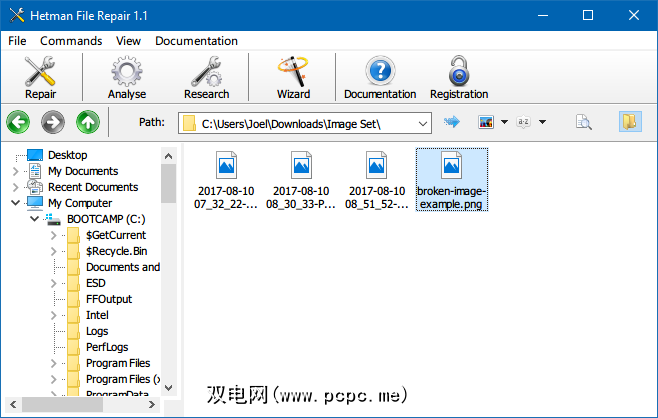The image size is (658, 418).
Task: Click the view mode picture icon
Action: [x=486, y=122]
